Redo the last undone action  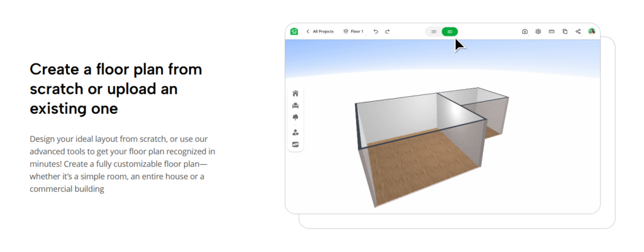pos(387,31)
